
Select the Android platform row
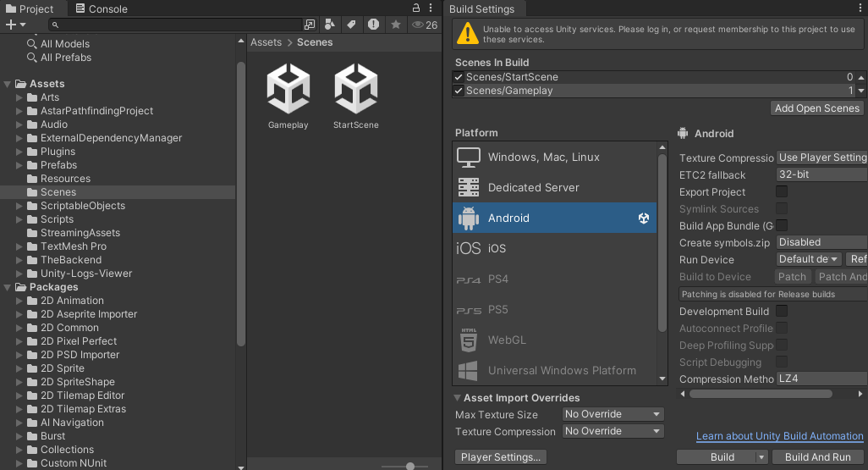point(555,218)
